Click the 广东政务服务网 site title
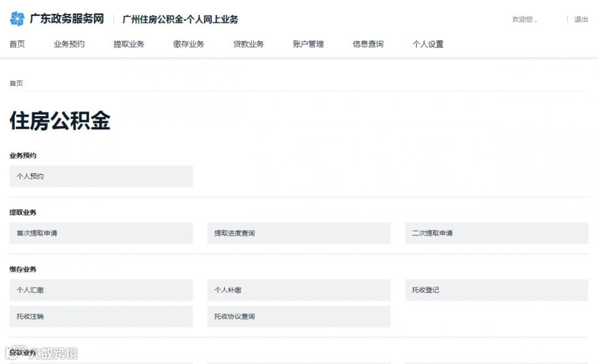This screenshot has height=364, width=598. [x=67, y=19]
